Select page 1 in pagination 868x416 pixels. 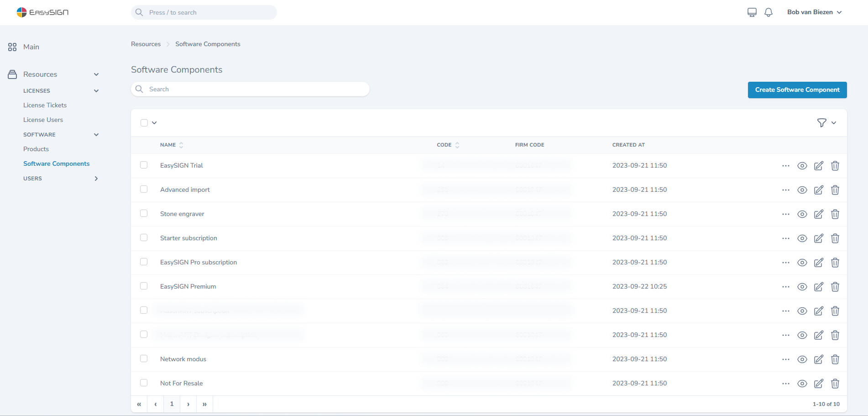[172, 404]
